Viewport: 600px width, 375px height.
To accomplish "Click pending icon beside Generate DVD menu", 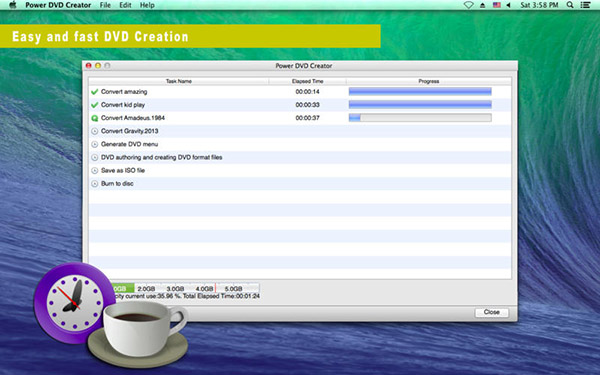I will tap(95, 144).
